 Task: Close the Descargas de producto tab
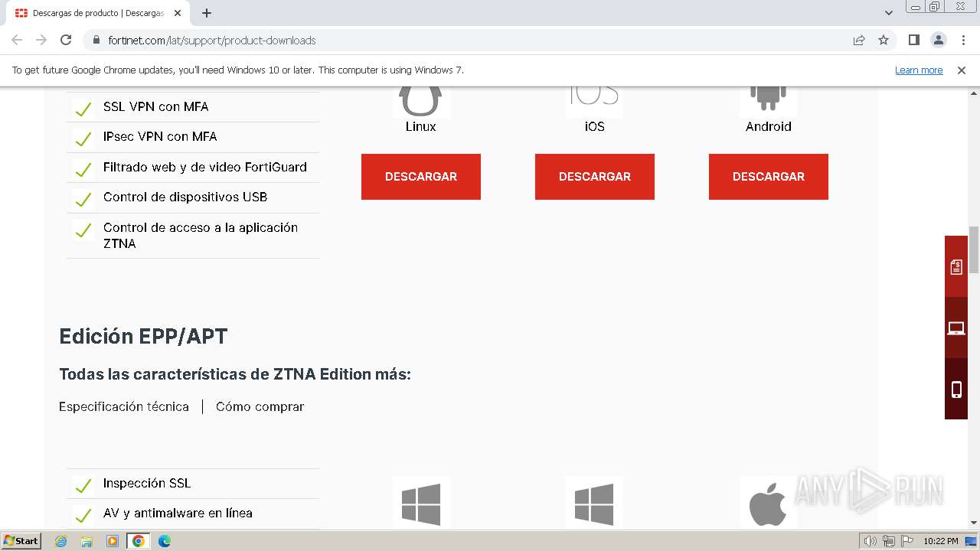coord(178,13)
